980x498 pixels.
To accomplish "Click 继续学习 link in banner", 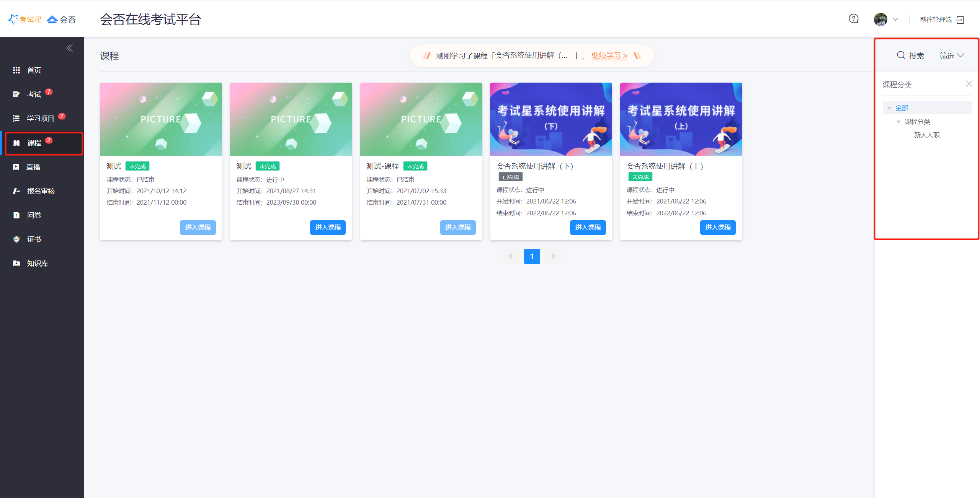I will [609, 56].
